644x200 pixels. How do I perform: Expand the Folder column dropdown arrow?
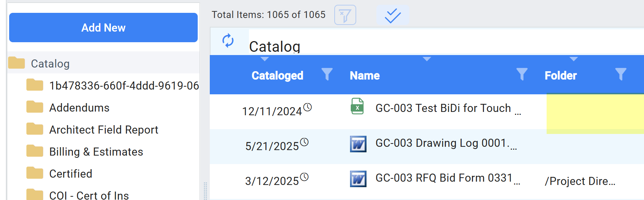[574, 59]
